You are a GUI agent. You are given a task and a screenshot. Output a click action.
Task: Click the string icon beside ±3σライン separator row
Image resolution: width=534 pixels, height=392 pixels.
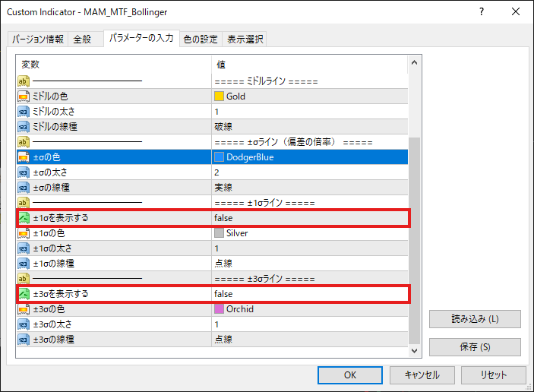(x=23, y=279)
